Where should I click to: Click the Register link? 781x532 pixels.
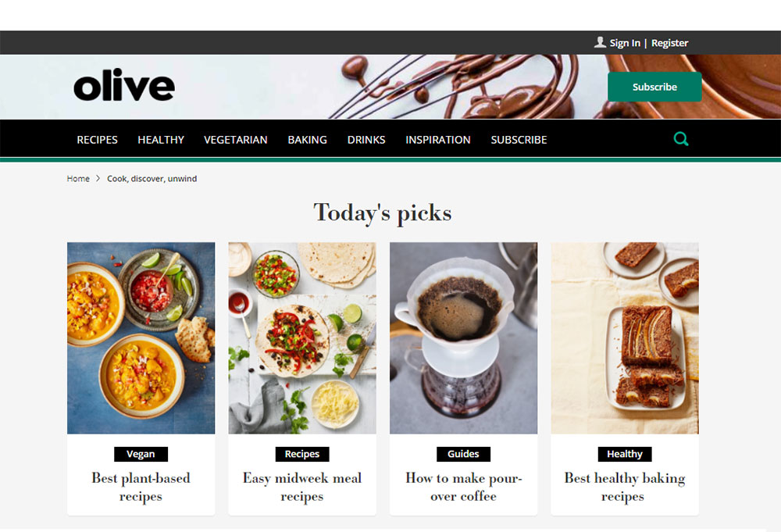(x=670, y=43)
